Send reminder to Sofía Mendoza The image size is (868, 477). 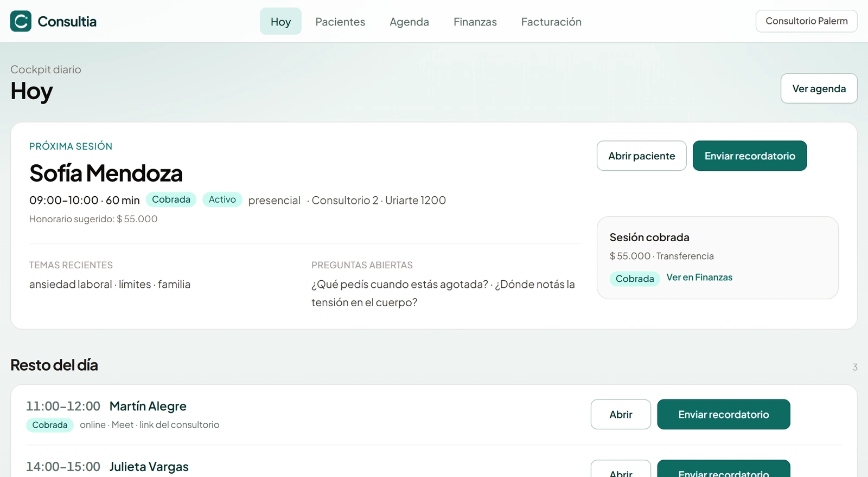750,156
